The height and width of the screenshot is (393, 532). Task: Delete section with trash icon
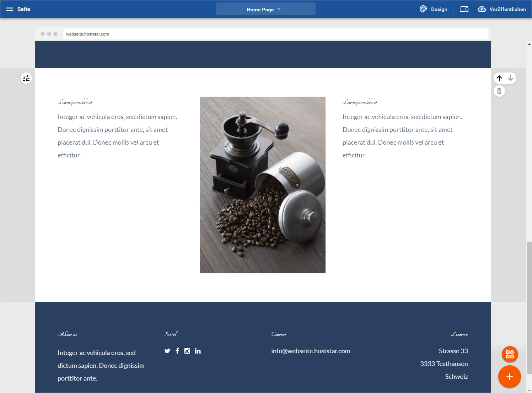pos(499,91)
